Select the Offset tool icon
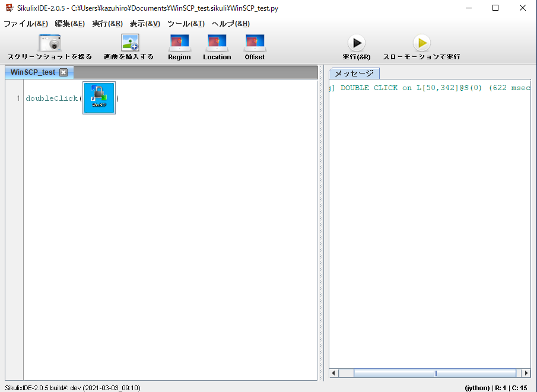Viewport: 537px width, 392px height. click(x=255, y=43)
